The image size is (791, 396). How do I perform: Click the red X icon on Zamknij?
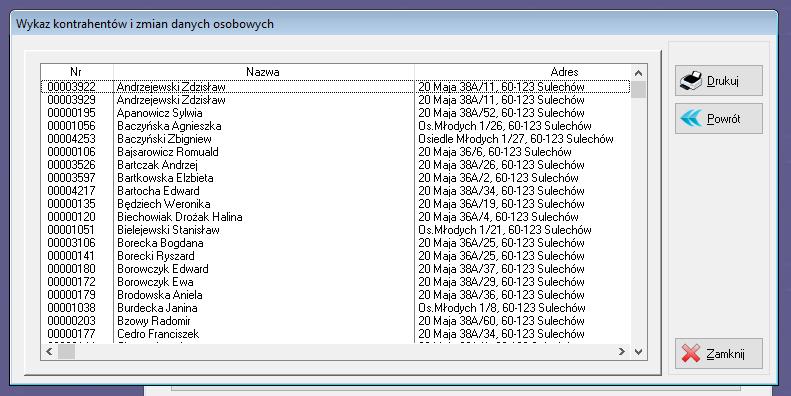click(x=691, y=354)
